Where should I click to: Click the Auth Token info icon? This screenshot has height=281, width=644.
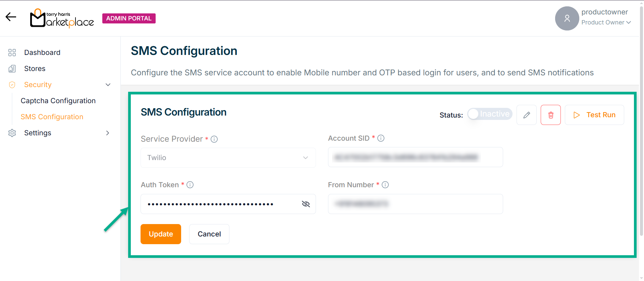190,185
